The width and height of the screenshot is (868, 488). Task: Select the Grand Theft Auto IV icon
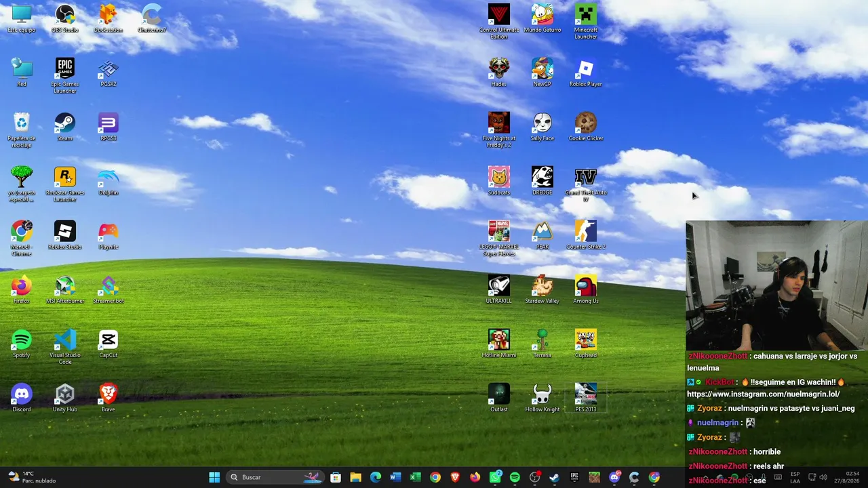point(586,184)
